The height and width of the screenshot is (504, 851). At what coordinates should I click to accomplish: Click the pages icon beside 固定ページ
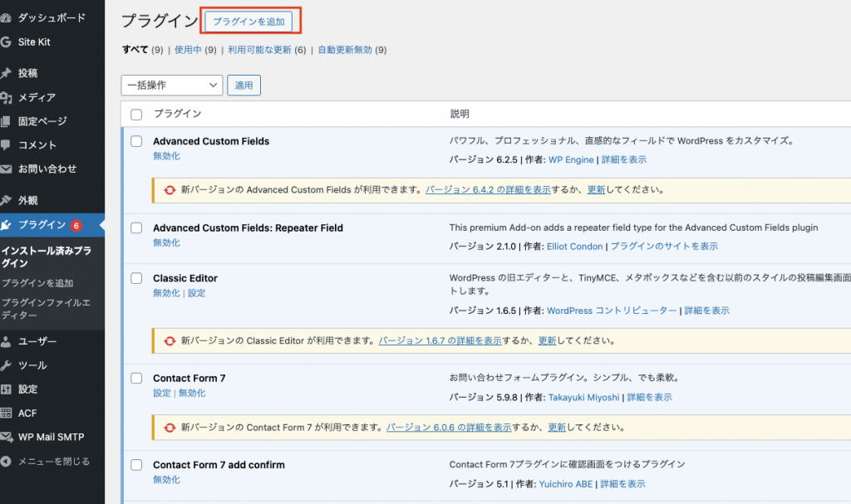6,121
